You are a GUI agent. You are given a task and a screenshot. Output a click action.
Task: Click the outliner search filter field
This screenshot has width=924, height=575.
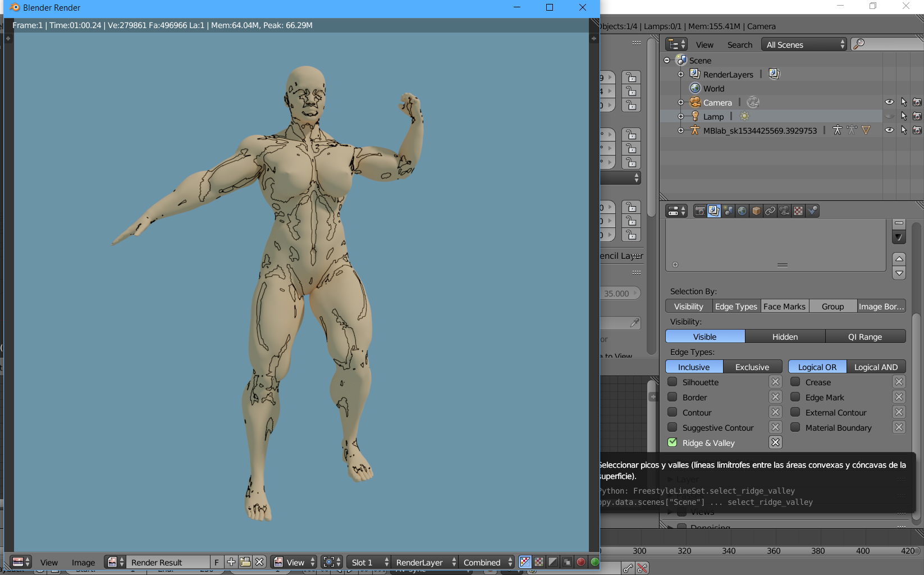[x=890, y=45]
